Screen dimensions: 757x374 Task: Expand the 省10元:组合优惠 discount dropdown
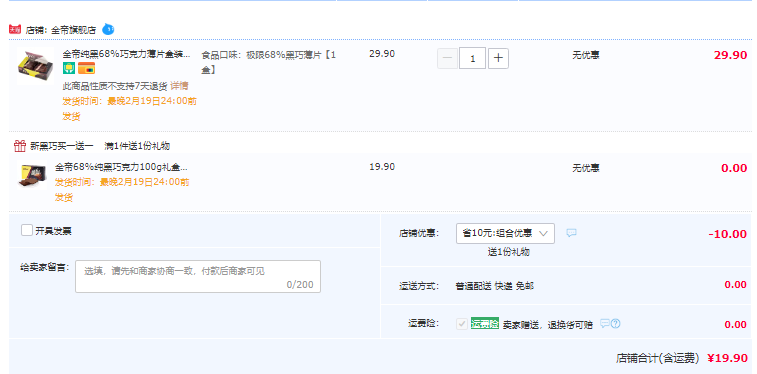[x=505, y=234]
